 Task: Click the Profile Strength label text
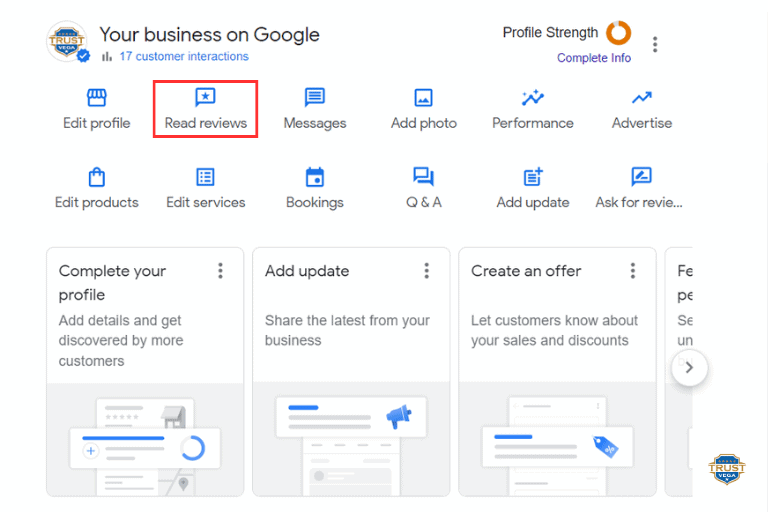point(550,32)
